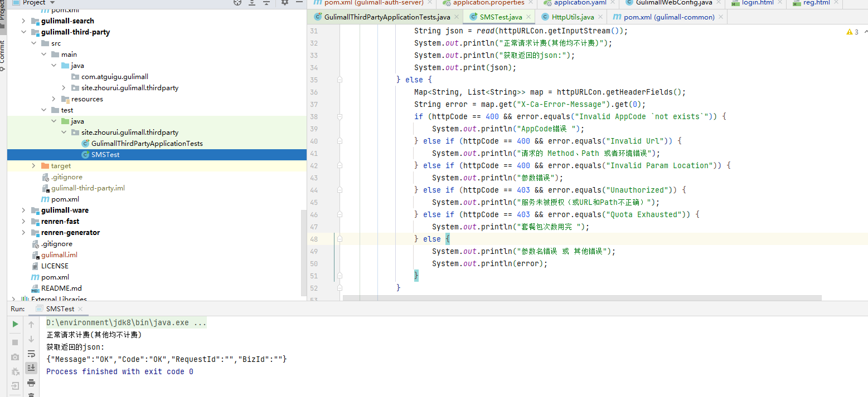
Task: Expand the renren-generator module
Action: click(23, 232)
